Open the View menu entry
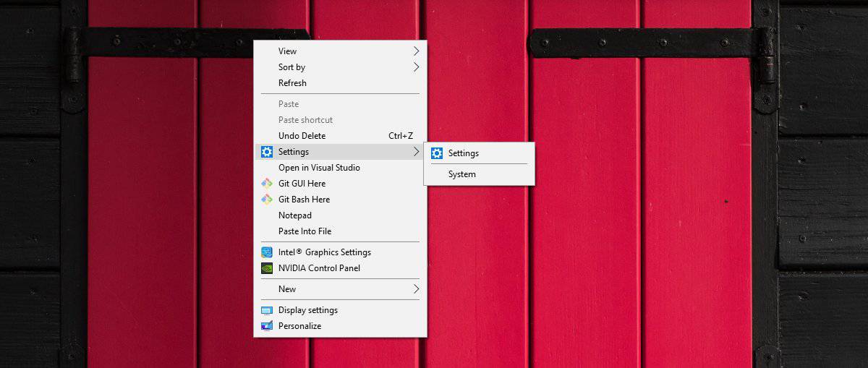This screenshot has width=868, height=368. point(340,51)
